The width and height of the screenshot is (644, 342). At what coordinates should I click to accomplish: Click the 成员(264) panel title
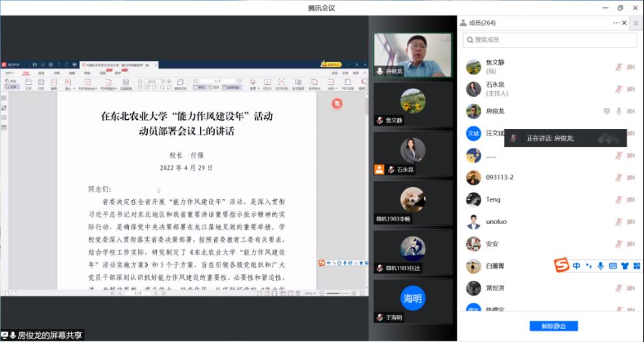482,23
